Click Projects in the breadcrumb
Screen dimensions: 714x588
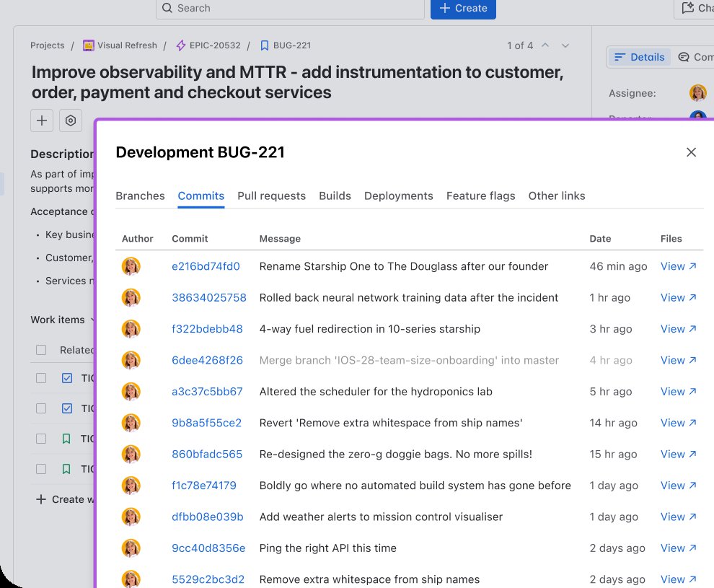[48, 45]
